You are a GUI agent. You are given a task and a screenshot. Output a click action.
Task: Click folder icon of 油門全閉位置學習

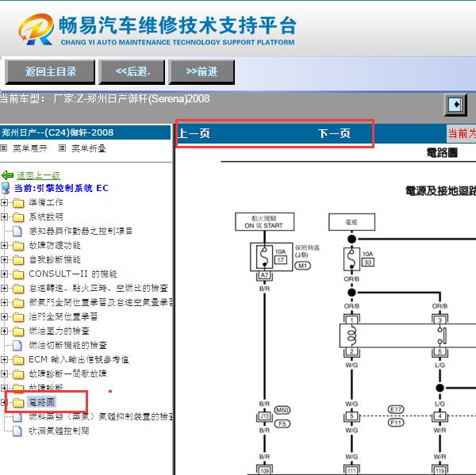click(18, 317)
